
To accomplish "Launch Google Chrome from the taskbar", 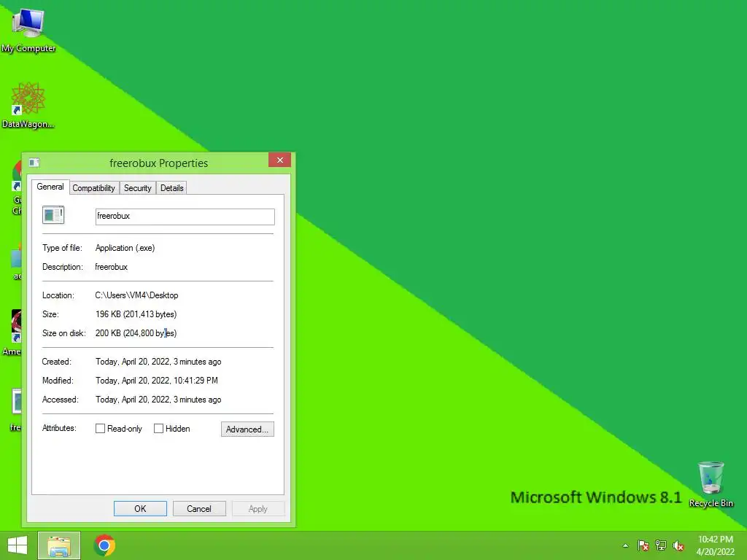I will tap(105, 545).
